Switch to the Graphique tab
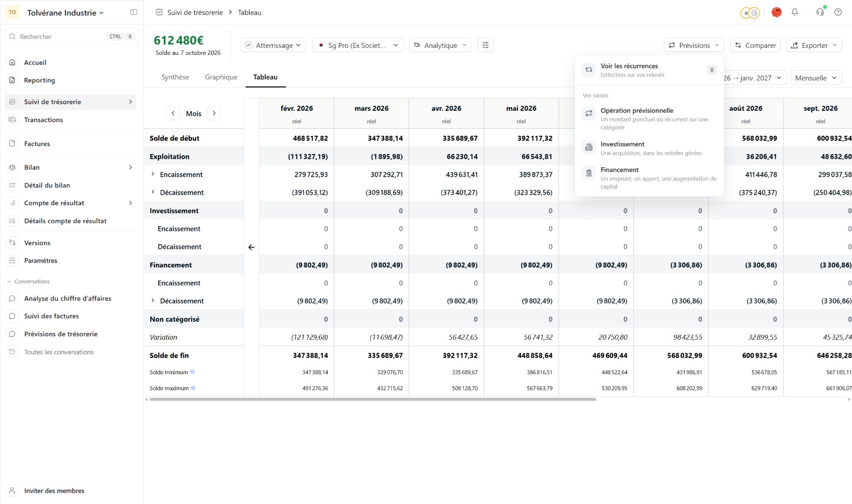Image resolution: width=852 pixels, height=504 pixels. click(x=221, y=77)
